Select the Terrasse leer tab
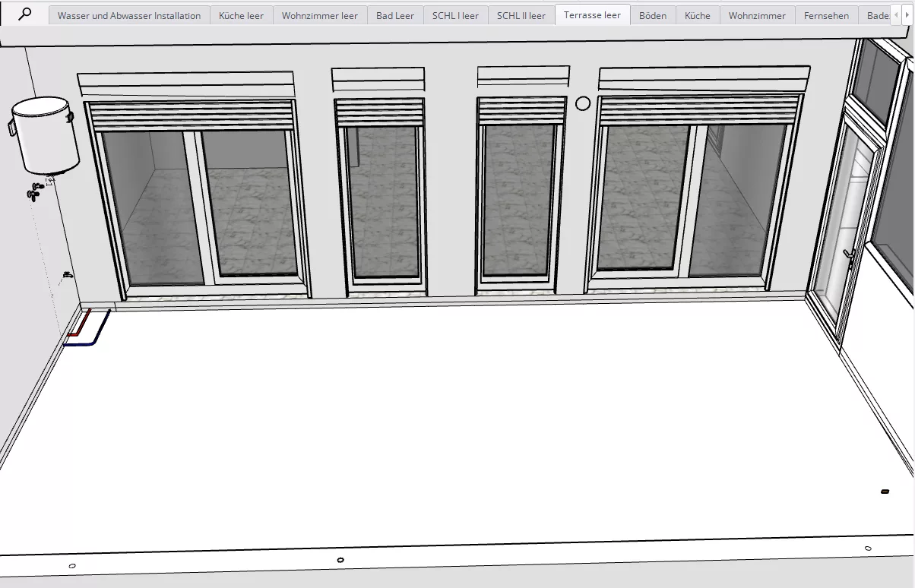Image resolution: width=915 pixels, height=588 pixels. [x=592, y=15]
